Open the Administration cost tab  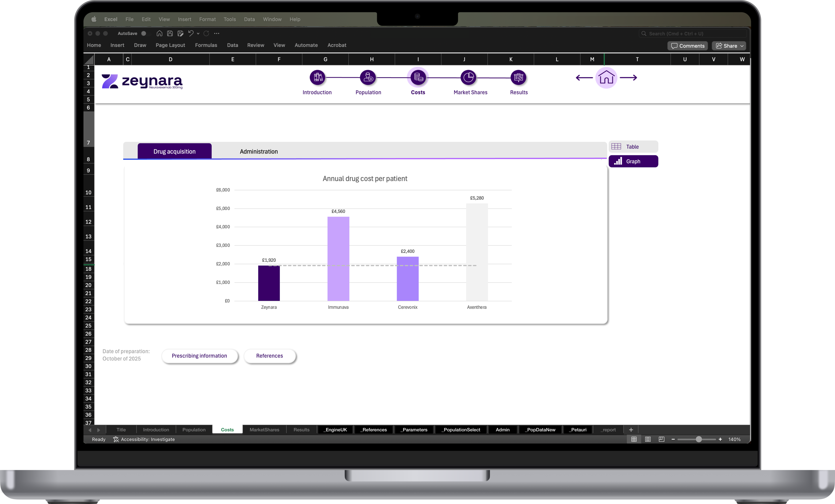coord(259,151)
